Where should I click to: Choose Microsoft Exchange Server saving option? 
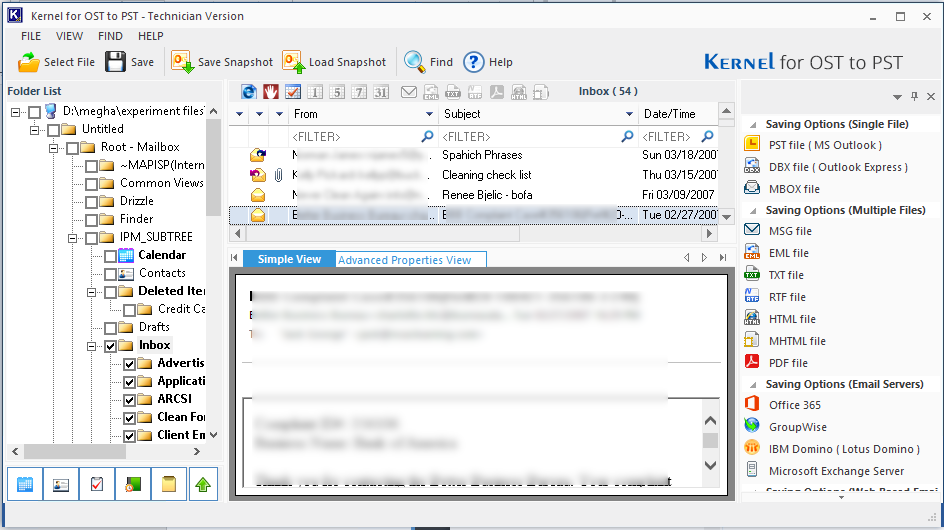coord(836,471)
